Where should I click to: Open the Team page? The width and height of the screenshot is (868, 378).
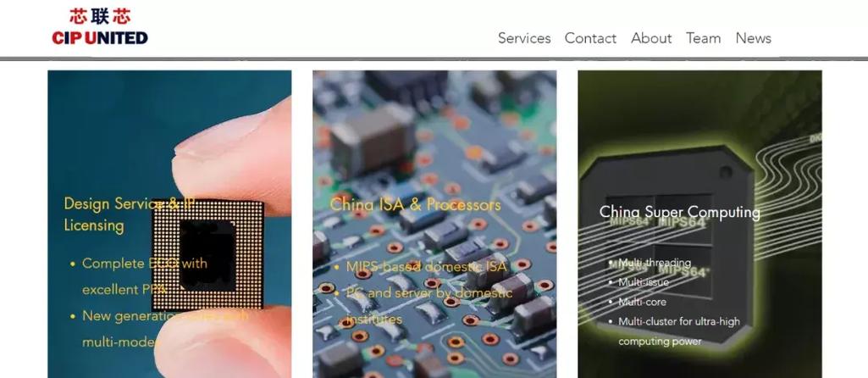point(703,38)
